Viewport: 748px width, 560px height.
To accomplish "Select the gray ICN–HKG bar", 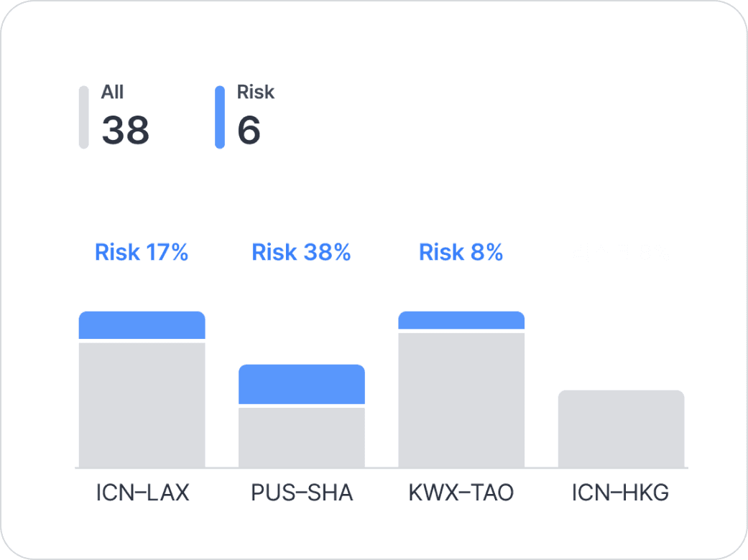I will 621,429.
